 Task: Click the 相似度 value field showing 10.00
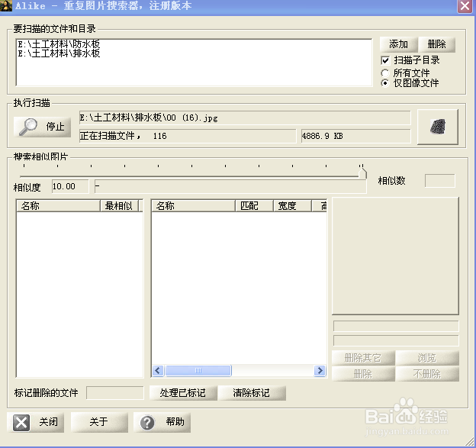point(70,186)
